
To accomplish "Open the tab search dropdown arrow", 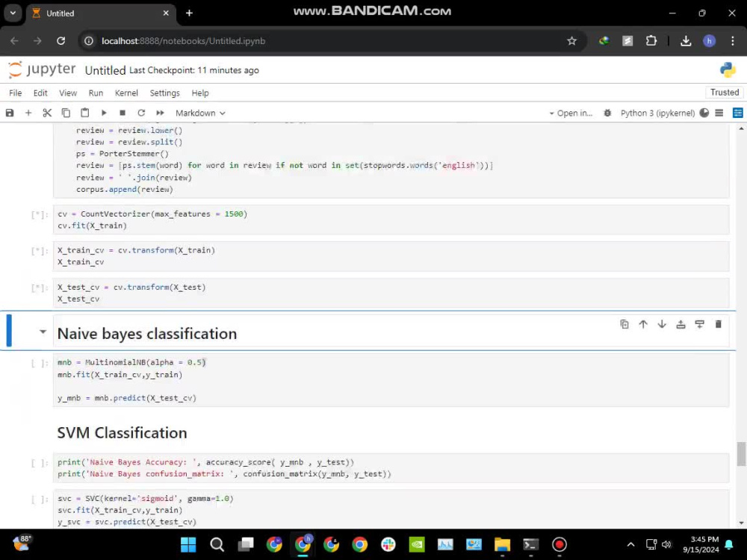I will pyautogui.click(x=13, y=13).
